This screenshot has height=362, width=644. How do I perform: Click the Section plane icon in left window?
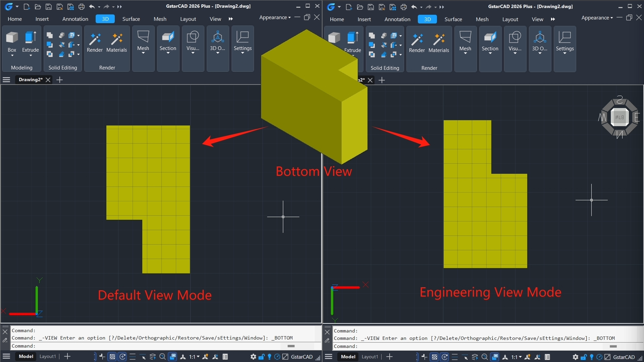(168, 37)
